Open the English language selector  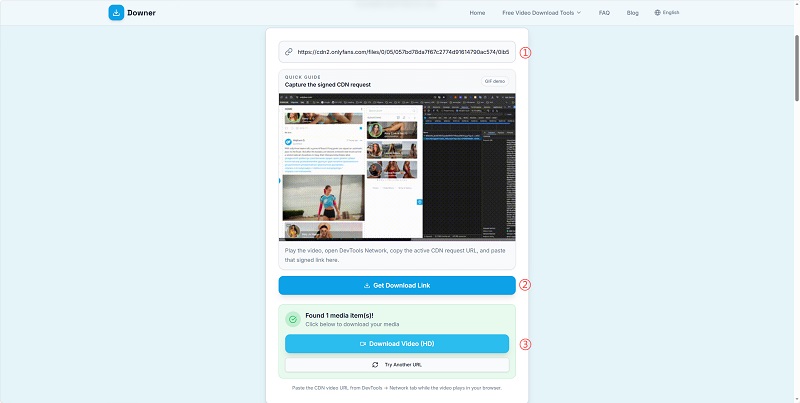click(667, 13)
